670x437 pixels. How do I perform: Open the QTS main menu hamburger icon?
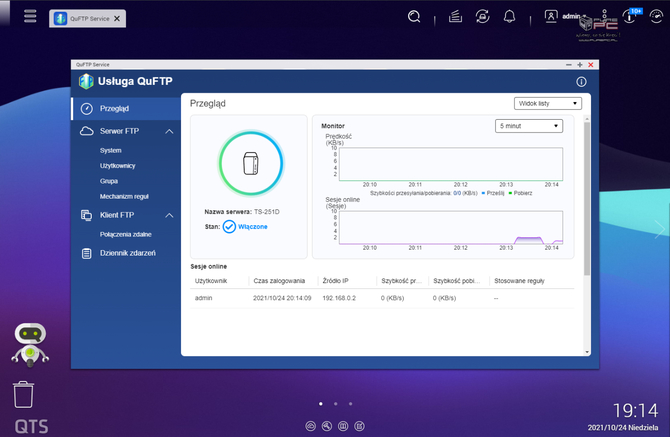tap(30, 16)
